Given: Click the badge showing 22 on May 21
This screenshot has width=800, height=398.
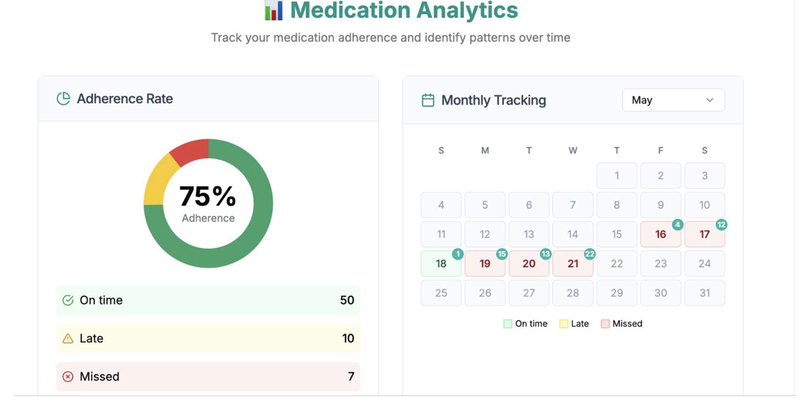Looking at the screenshot, I should [590, 254].
